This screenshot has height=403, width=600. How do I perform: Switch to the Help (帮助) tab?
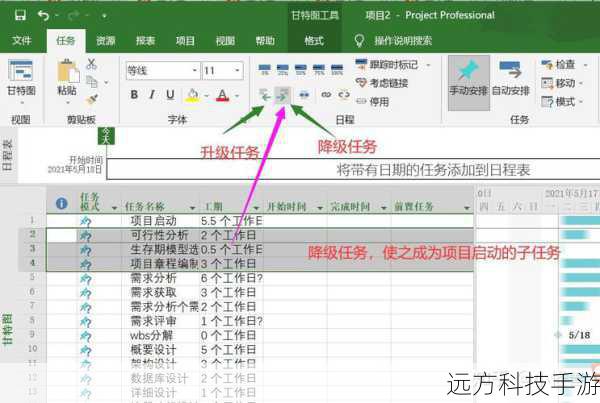(265, 41)
